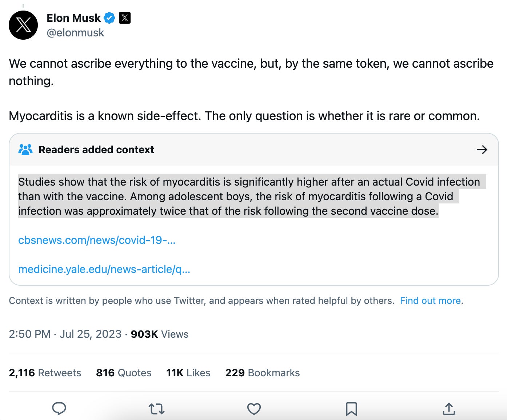
Task: Open the @elonmusk handle
Action: click(x=75, y=33)
